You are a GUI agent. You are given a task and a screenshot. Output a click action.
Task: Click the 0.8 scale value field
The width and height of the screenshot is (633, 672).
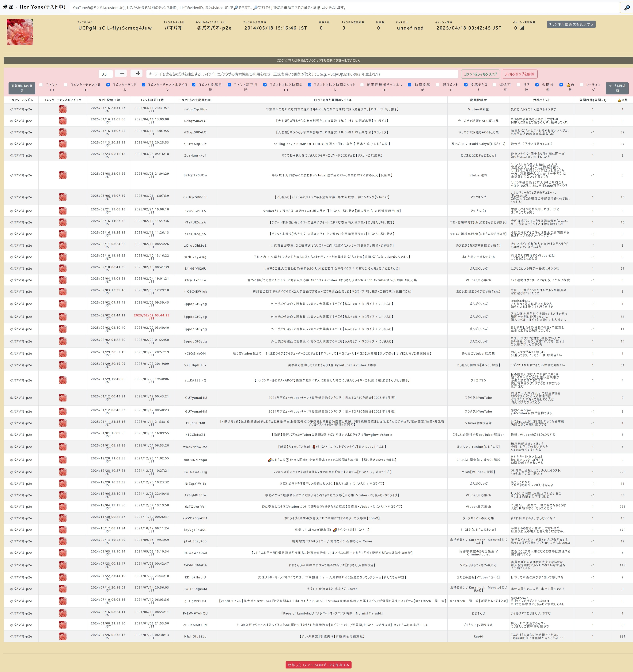pos(105,74)
